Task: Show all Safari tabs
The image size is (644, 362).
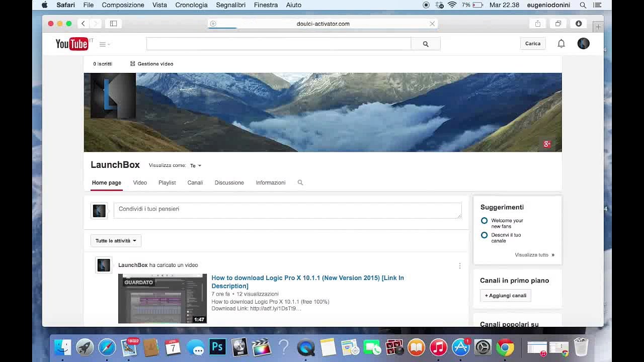Action: click(558, 24)
